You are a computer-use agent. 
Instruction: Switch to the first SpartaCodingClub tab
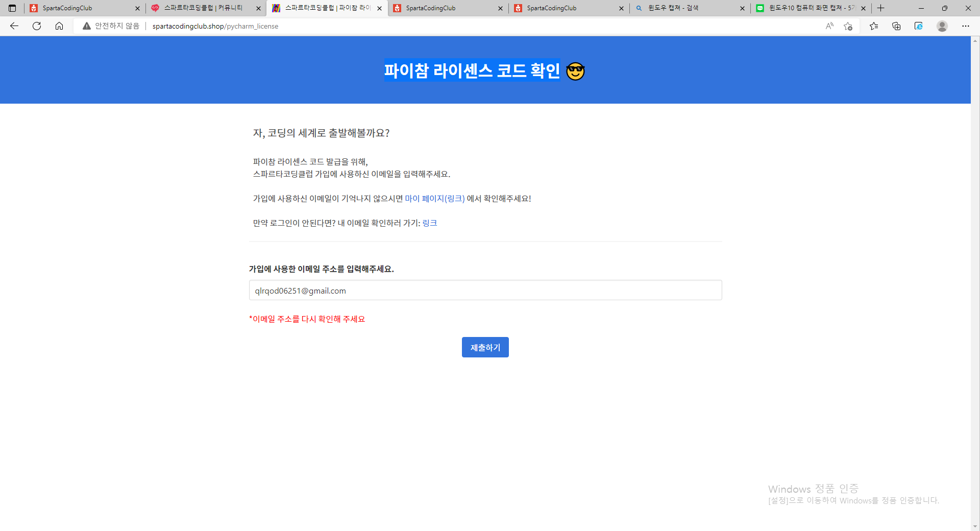84,8
